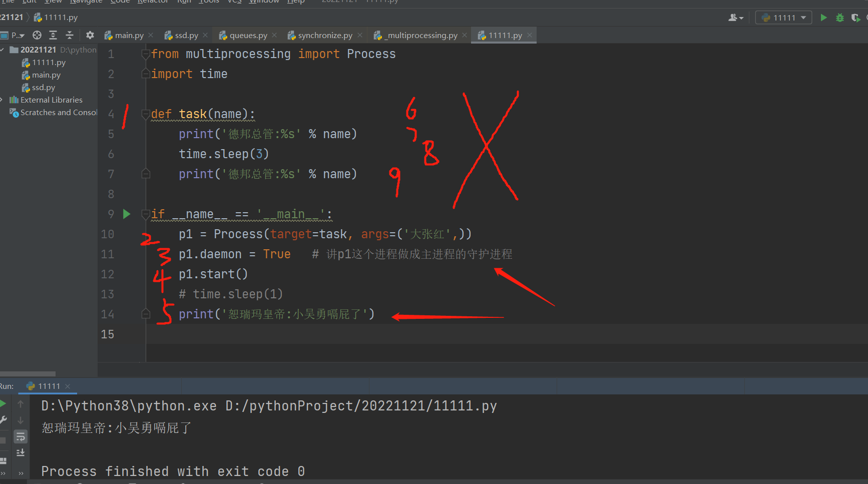Start debugging with the green bug icon

click(840, 18)
